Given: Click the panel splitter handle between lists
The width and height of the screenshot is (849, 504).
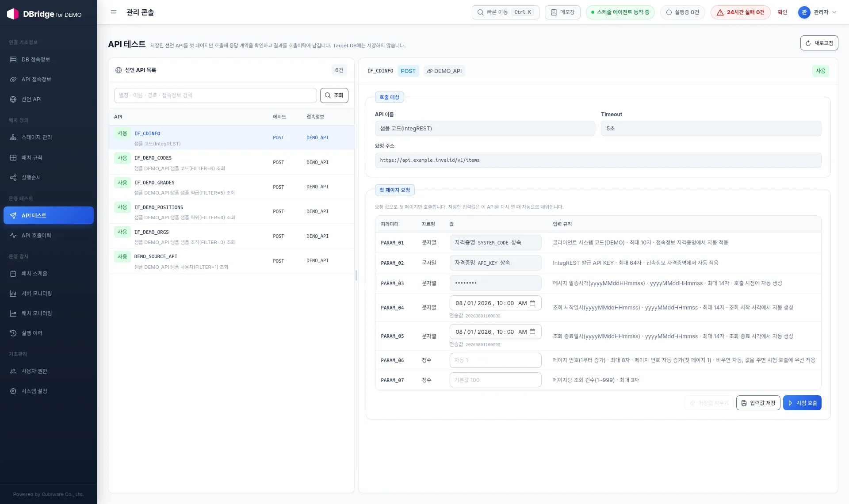Looking at the screenshot, I should tap(356, 275).
